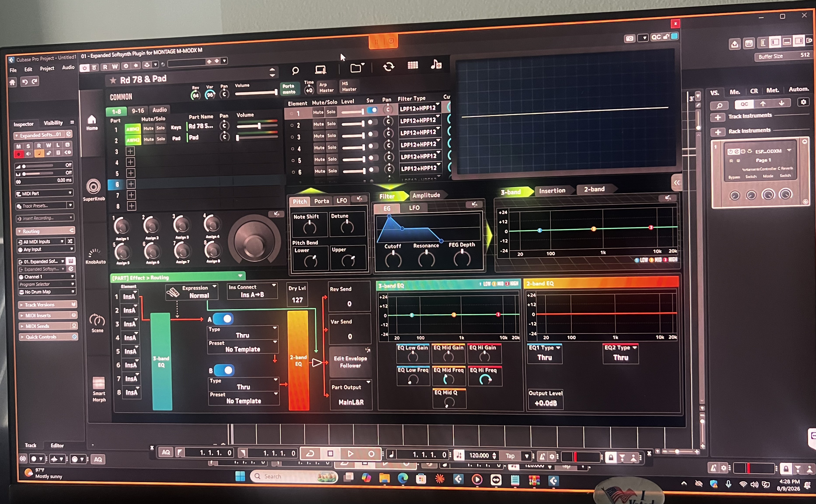
Task: Solo Element 5
Action: click(x=332, y=159)
